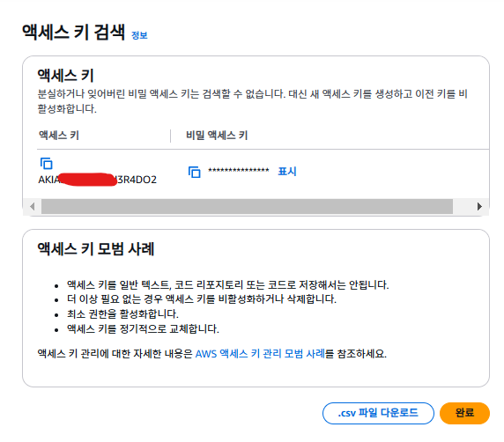Select the 액세스 키 column header
504x442 pixels.
coord(59,136)
